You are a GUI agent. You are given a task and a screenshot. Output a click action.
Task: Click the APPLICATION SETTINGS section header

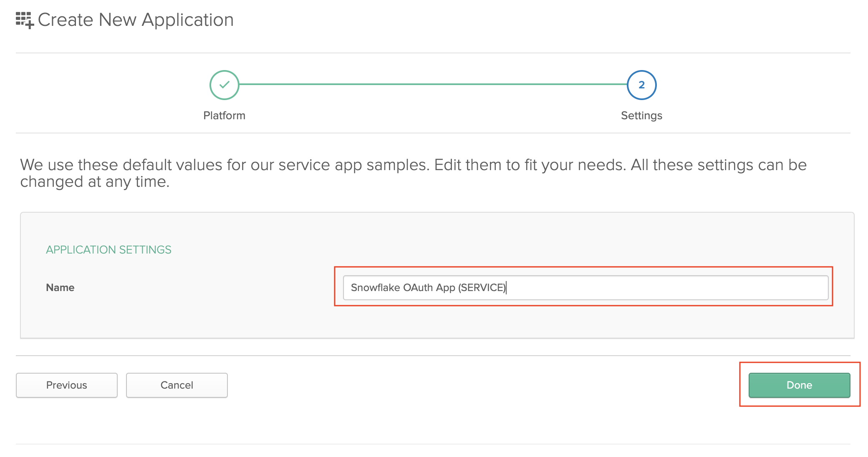click(x=108, y=249)
